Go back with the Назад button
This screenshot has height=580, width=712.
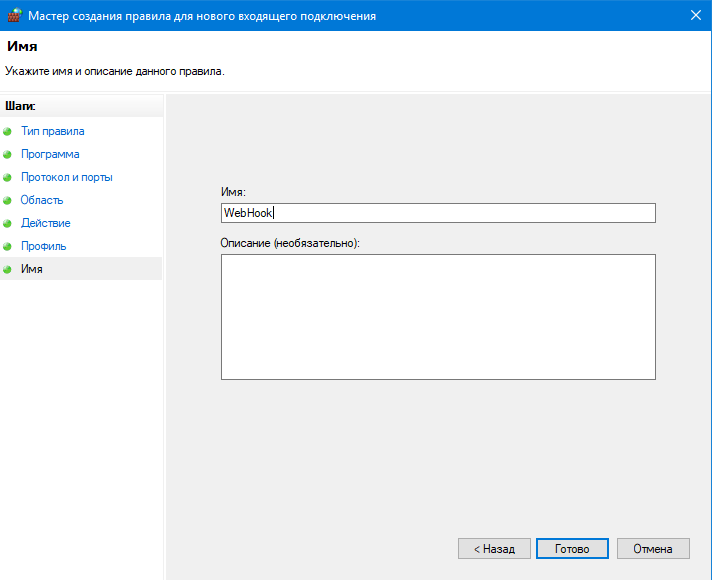click(x=494, y=549)
